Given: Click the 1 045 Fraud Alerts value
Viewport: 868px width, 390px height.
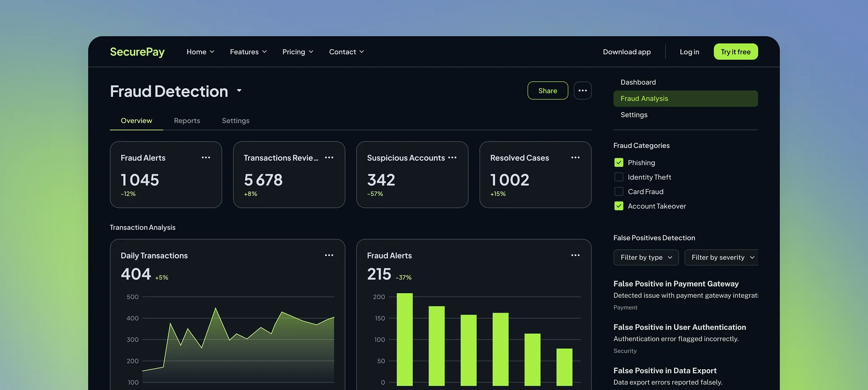Looking at the screenshot, I should pos(140,180).
